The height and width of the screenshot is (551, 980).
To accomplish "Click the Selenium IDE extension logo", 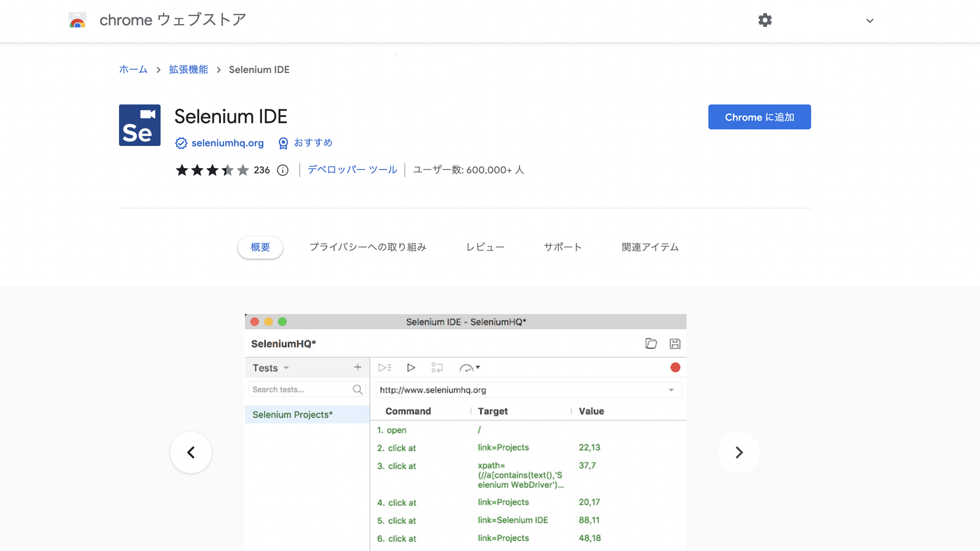I will [x=139, y=126].
